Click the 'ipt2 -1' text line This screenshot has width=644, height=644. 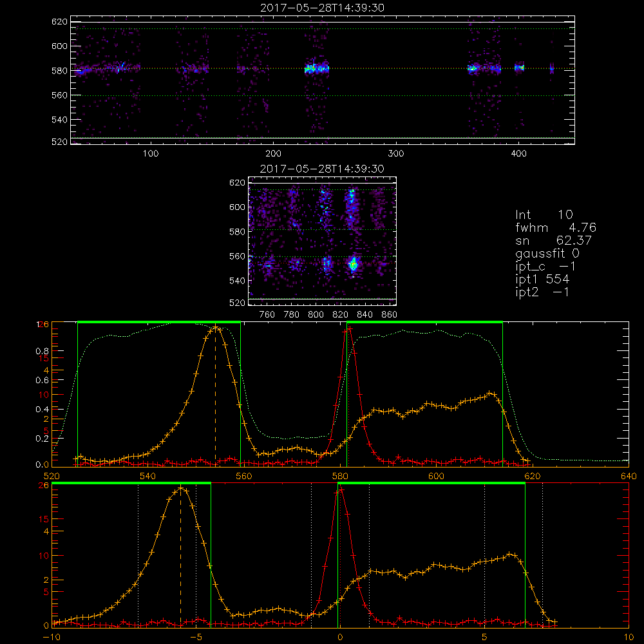click(542, 292)
